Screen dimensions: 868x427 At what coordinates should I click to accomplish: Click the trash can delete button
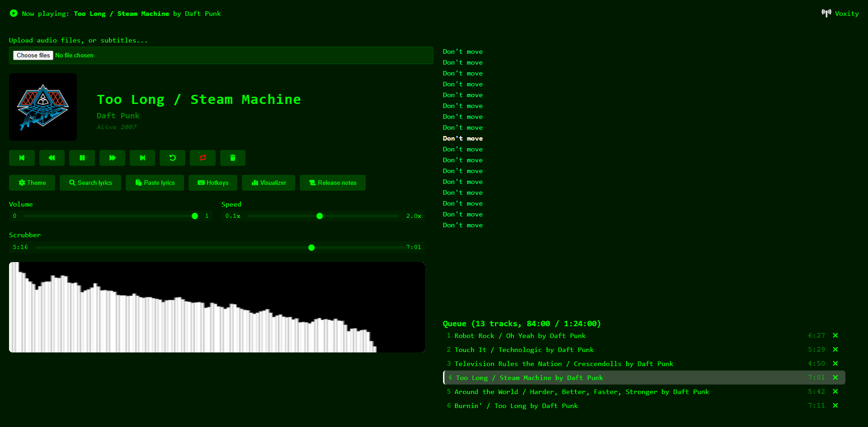pyautogui.click(x=233, y=158)
